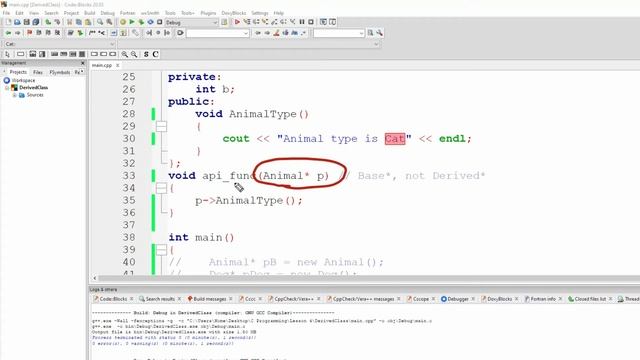Click the Abort build square icon
Viewport: 640px width, 360px height.
(x=160, y=22)
